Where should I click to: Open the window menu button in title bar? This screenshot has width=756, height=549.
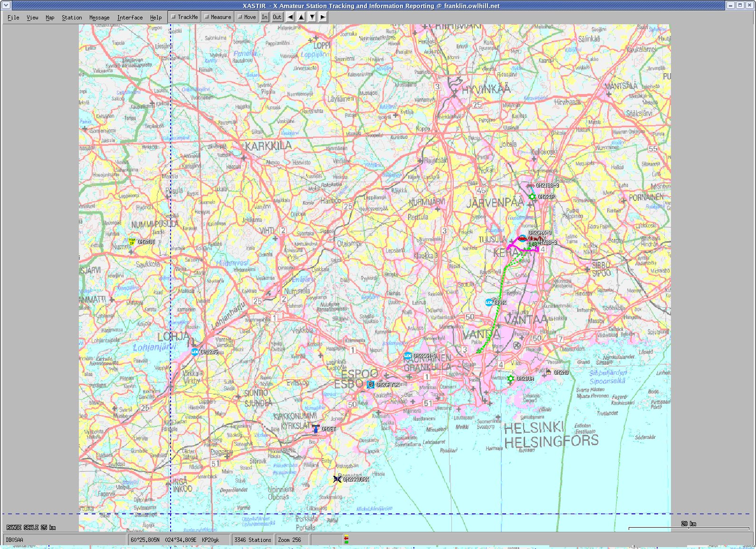6,5
